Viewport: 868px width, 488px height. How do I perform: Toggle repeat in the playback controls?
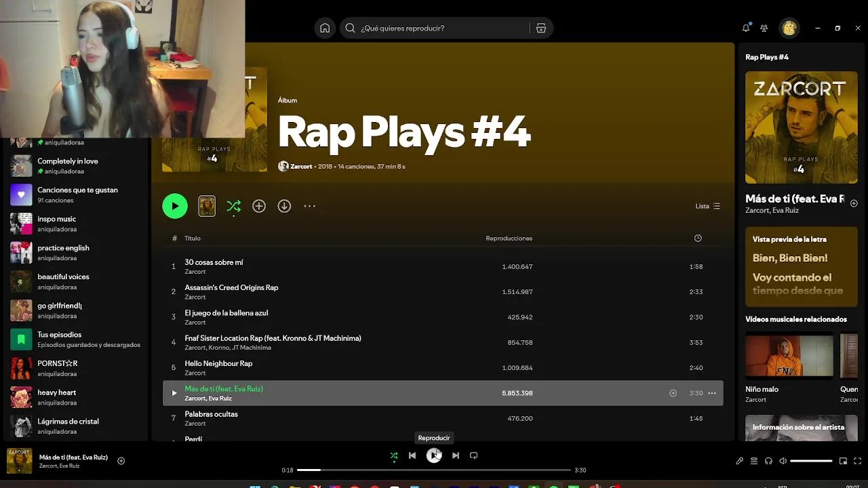474,455
